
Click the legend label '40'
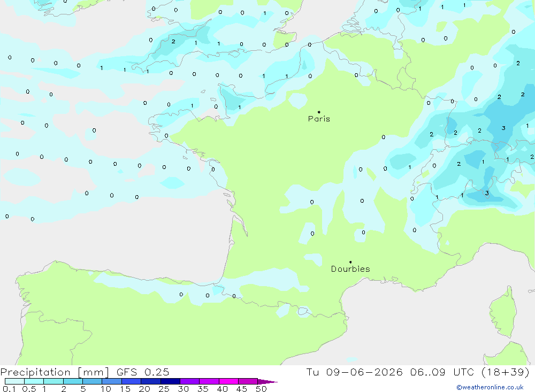pyautogui.click(x=223, y=389)
